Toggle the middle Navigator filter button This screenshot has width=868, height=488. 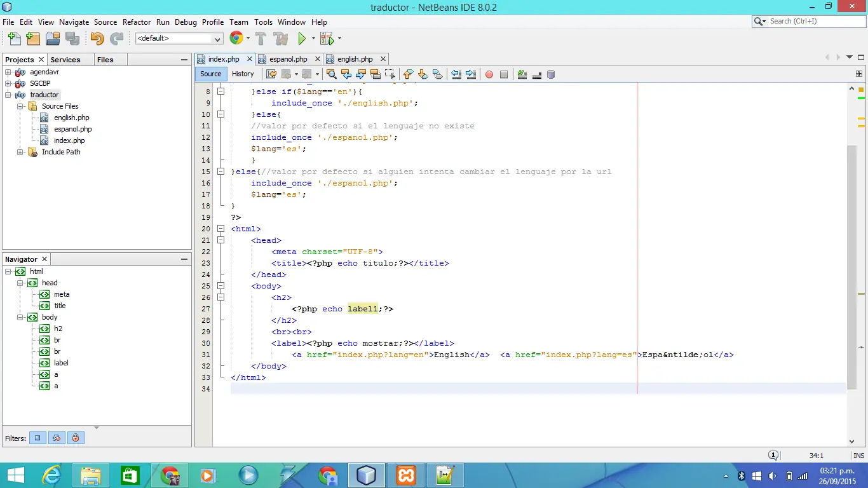click(57, 438)
